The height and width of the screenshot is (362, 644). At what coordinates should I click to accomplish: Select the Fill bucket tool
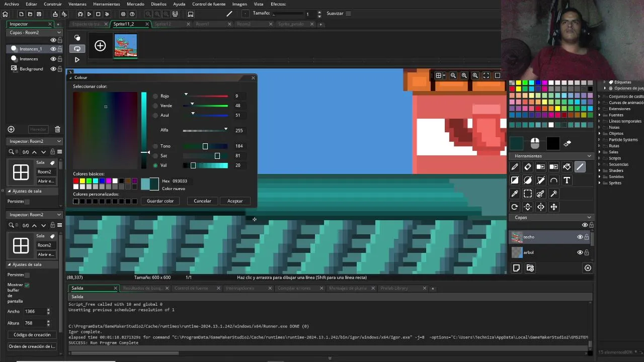tap(567, 167)
